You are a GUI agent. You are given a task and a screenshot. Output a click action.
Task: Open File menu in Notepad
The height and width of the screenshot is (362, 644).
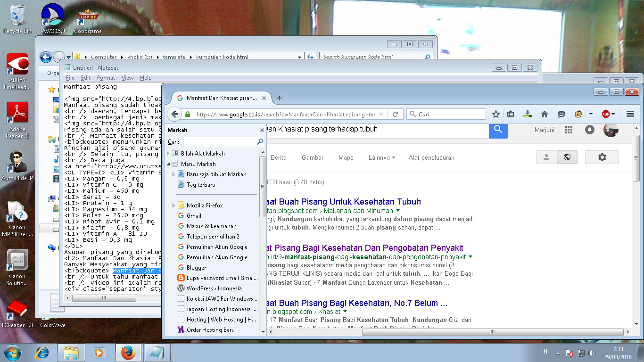pos(70,78)
